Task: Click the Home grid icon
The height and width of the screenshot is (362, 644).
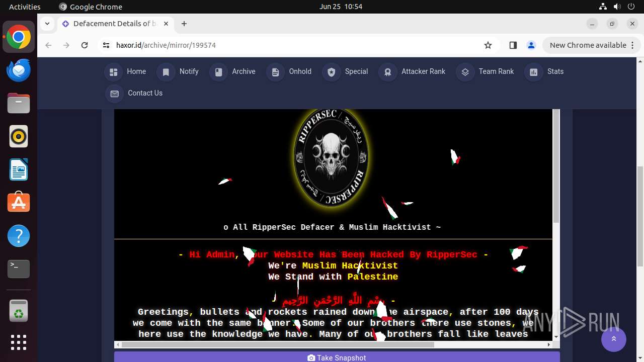Action: tap(113, 72)
